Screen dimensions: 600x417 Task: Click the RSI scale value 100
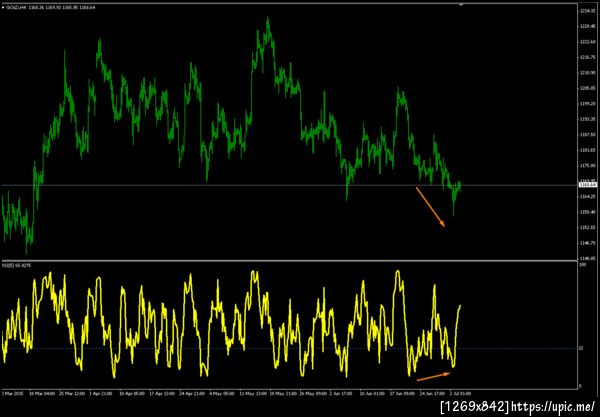point(583,264)
